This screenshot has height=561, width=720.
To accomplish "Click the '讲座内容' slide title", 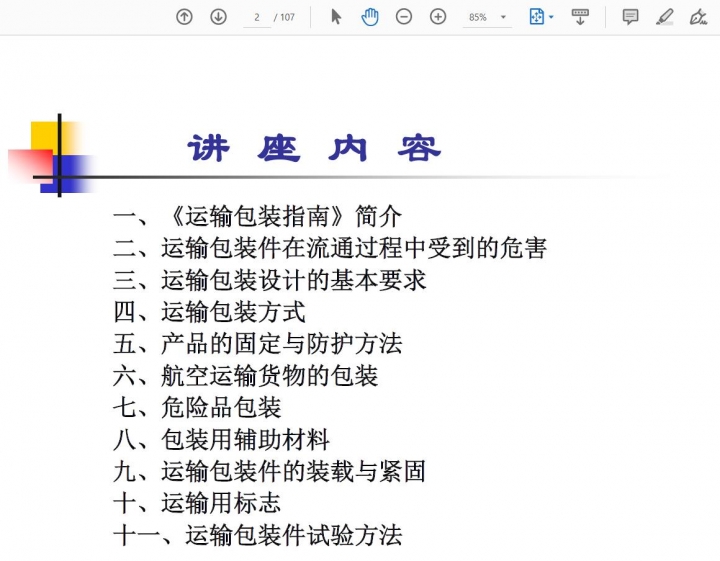I will point(313,149).
